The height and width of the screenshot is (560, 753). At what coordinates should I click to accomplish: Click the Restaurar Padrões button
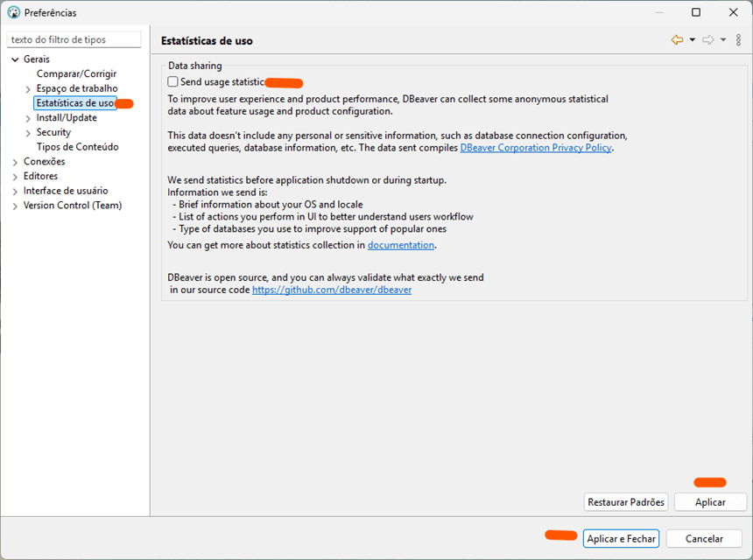(626, 502)
